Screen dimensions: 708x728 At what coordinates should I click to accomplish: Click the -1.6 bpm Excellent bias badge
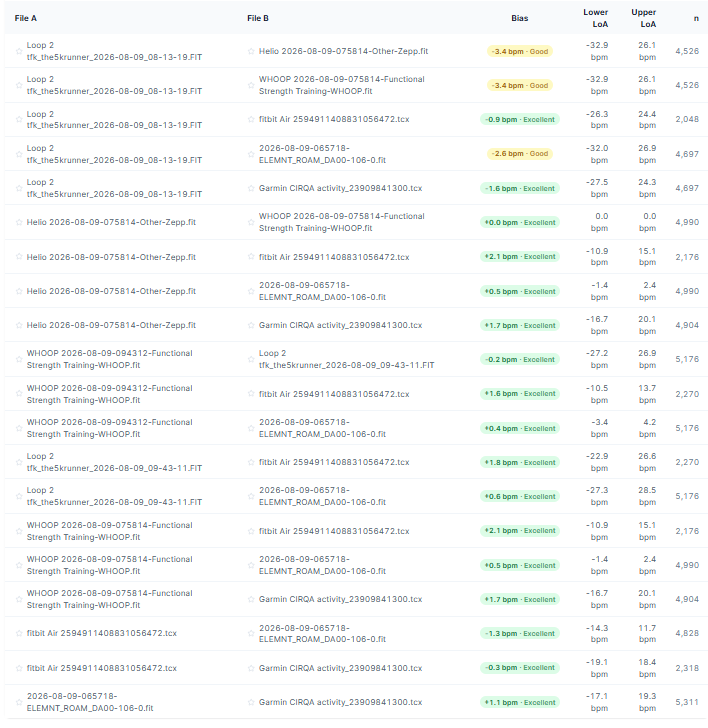(520, 188)
